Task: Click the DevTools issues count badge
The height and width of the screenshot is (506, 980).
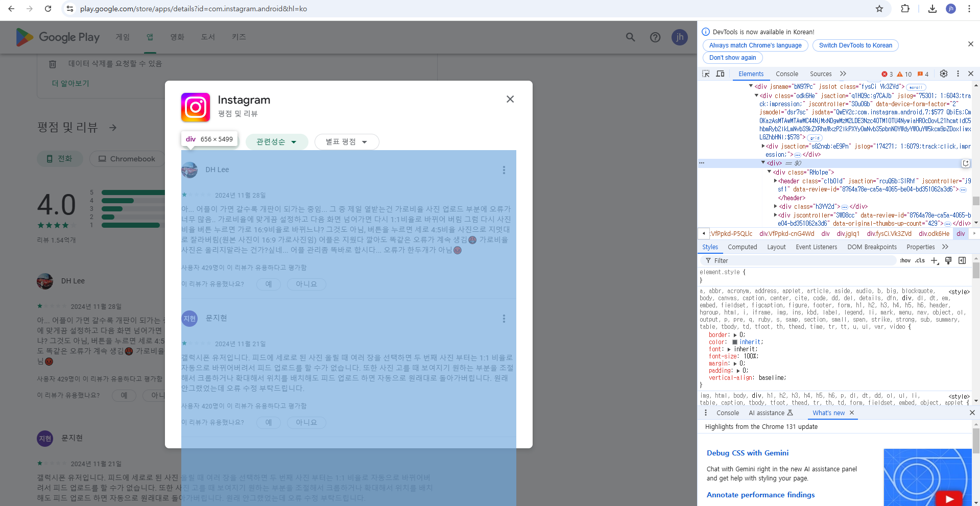Action: click(923, 75)
